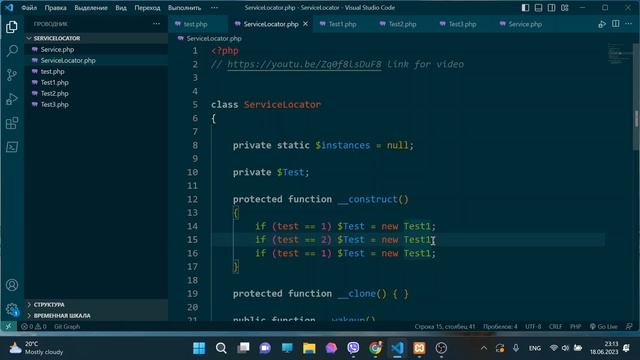The height and width of the screenshot is (360, 640).
Task: Toggle primary side bar layout icon
Action: click(x=526, y=8)
